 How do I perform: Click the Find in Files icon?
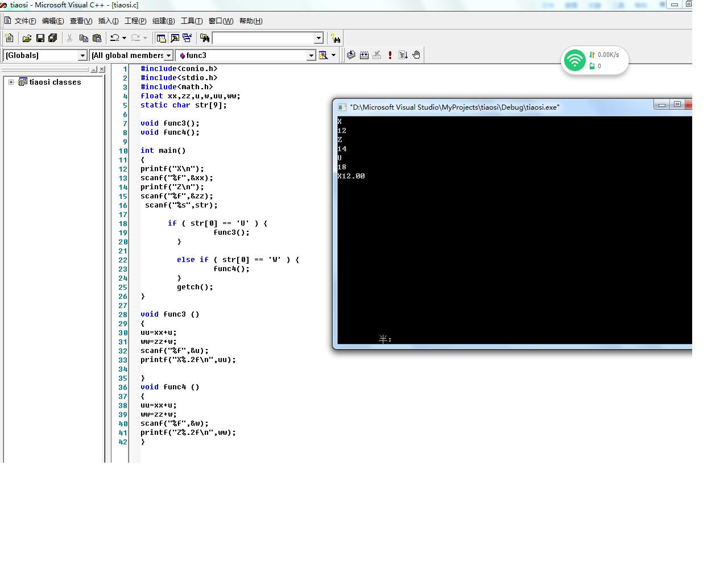click(205, 38)
